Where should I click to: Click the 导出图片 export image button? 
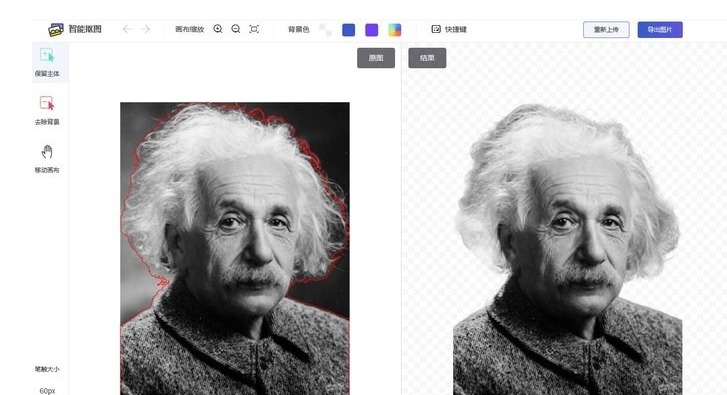tap(660, 30)
